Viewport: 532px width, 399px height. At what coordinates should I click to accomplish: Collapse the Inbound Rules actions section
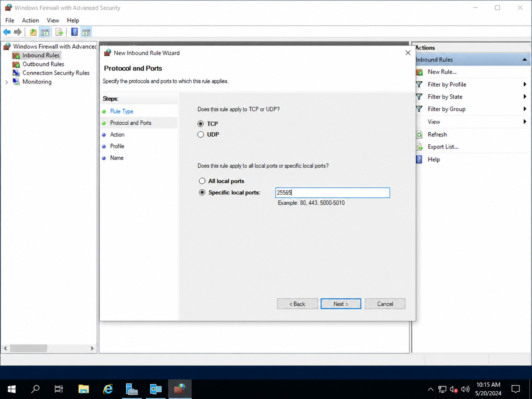(524, 60)
